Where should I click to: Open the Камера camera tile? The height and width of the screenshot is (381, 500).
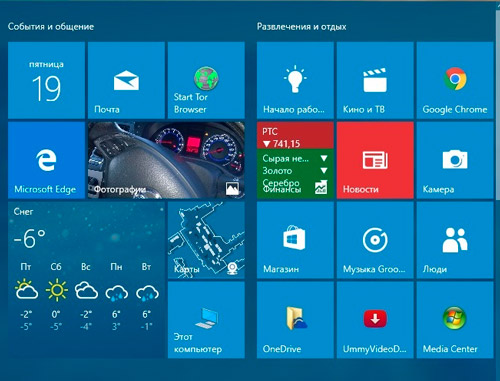[455, 160]
